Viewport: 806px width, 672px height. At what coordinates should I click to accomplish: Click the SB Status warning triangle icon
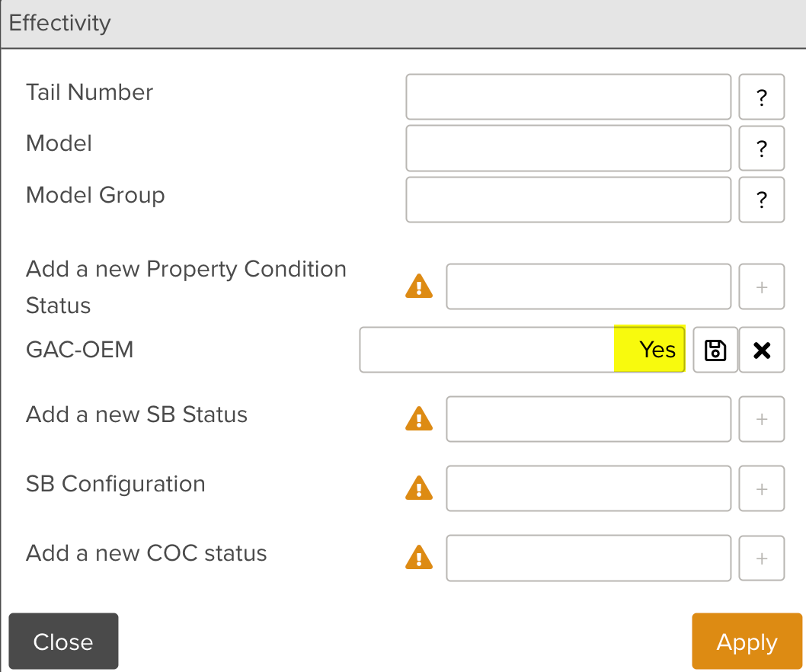pos(419,418)
